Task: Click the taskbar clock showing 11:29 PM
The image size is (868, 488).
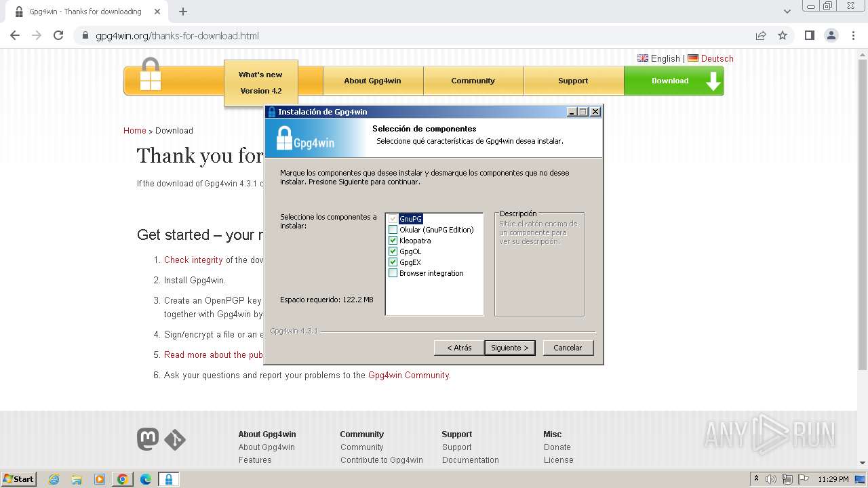Action: click(833, 479)
